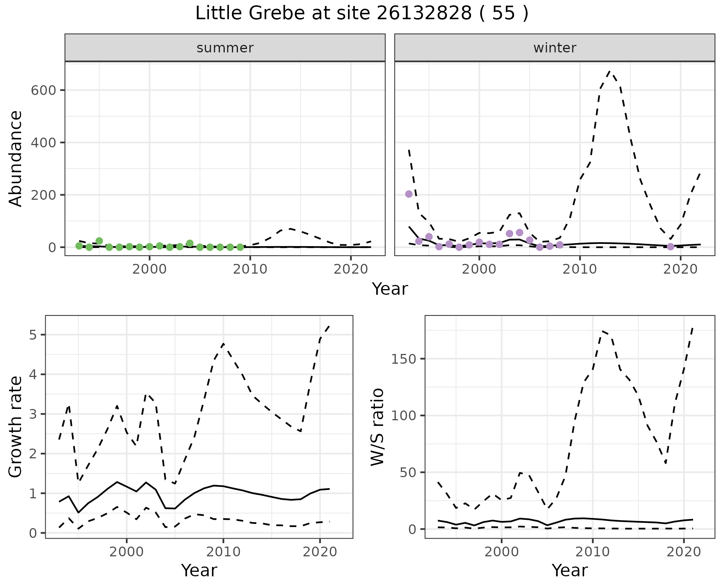Click the Year label below Growth rate plot
724x588 pixels.
tap(199, 571)
